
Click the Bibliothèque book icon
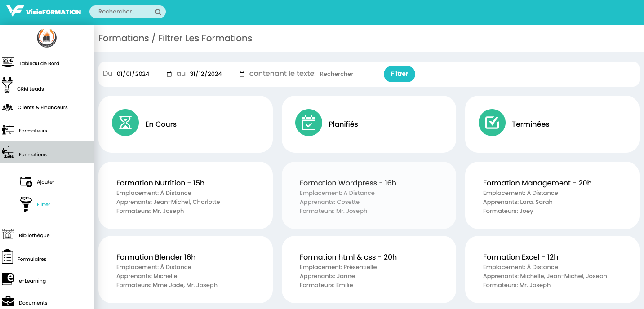pyautogui.click(x=8, y=234)
